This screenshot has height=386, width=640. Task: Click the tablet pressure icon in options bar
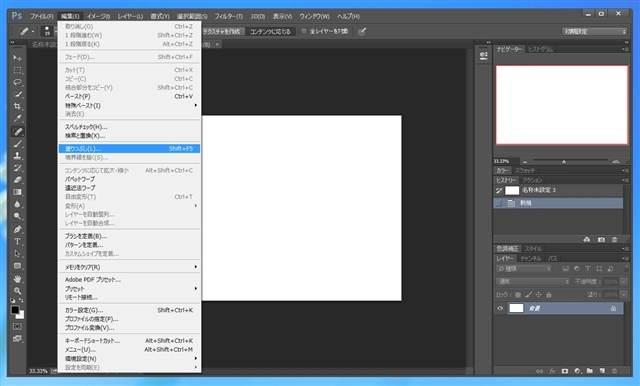click(362, 31)
